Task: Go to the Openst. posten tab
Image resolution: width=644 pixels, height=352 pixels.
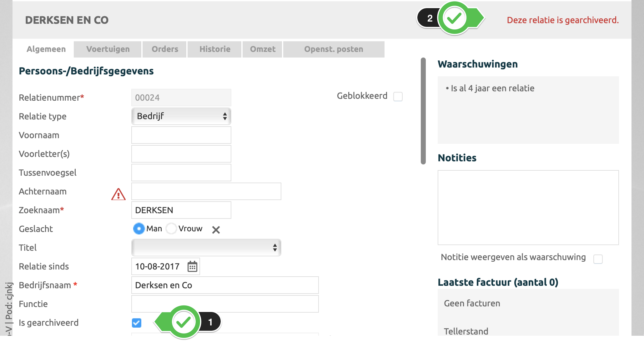Action: (334, 49)
